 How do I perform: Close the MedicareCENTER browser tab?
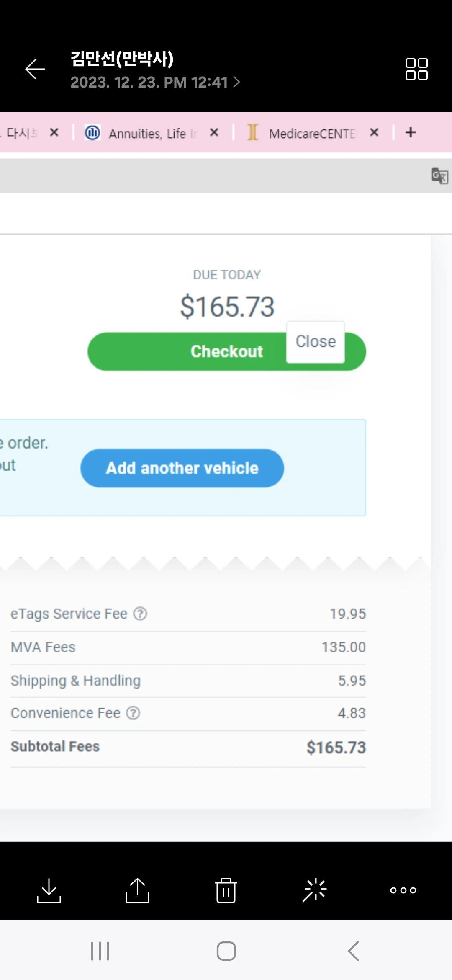(x=374, y=133)
